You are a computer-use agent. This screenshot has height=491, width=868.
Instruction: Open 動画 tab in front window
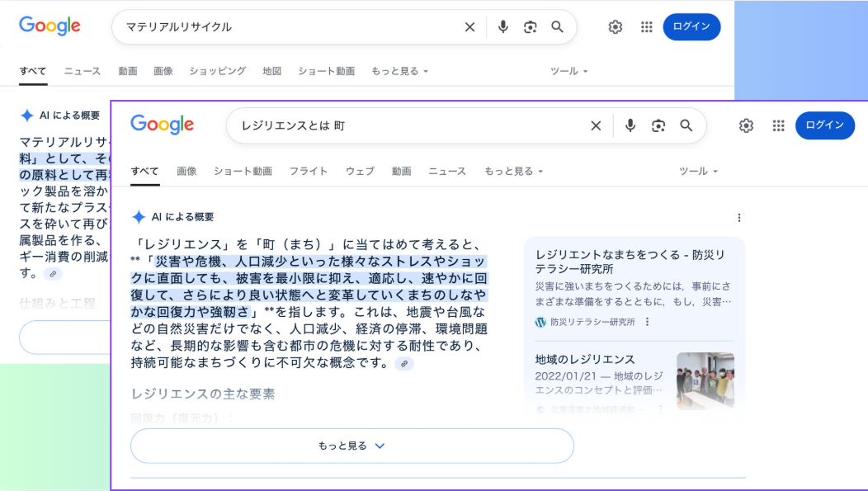pyautogui.click(x=401, y=171)
